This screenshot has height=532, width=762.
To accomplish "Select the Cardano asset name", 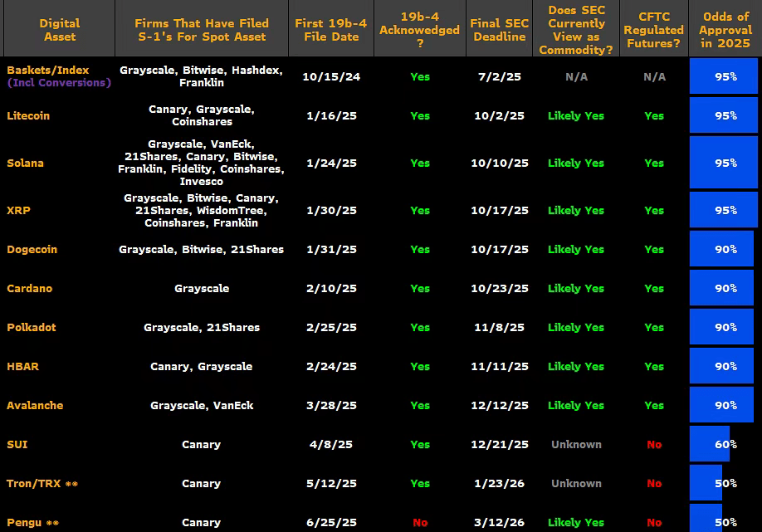I will click(x=30, y=289).
